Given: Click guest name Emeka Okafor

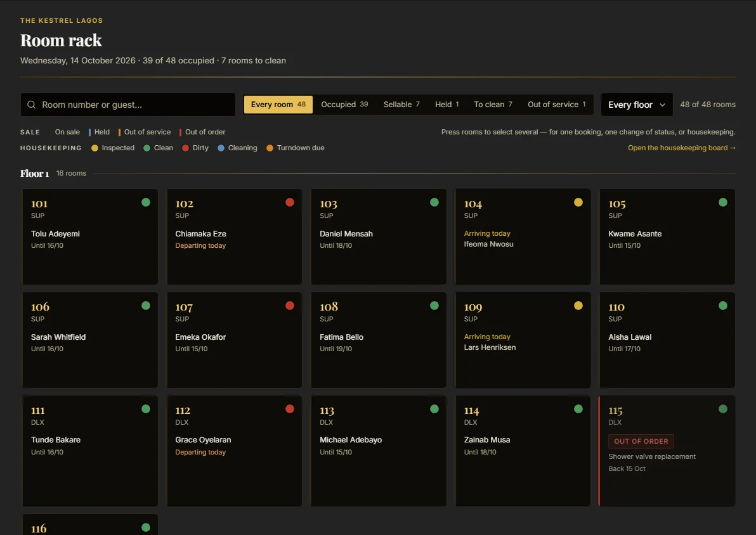Looking at the screenshot, I should (x=200, y=337).
